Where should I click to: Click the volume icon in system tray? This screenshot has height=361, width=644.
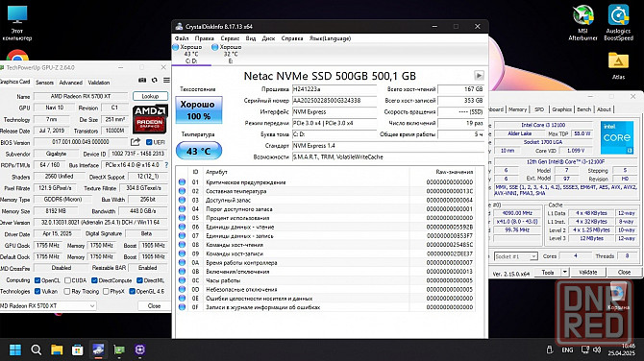coord(597,349)
